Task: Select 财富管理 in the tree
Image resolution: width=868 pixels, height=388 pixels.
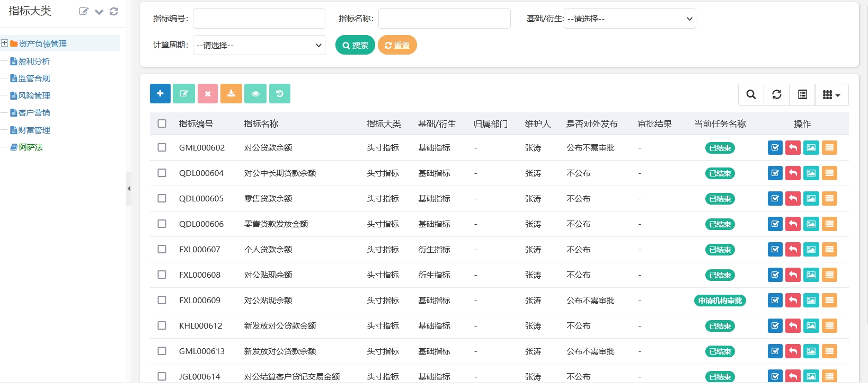Action: 34,130
